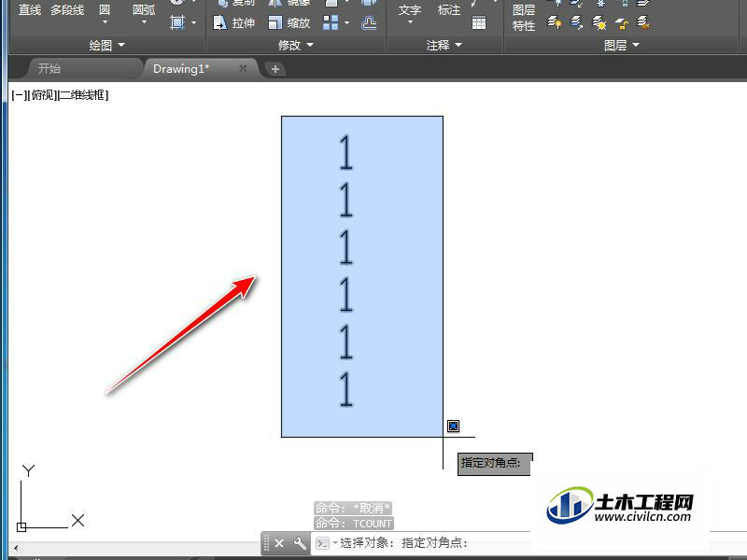Image resolution: width=747 pixels, height=560 pixels.
Task: Click the layer match arrow icon
Action: coord(576,21)
